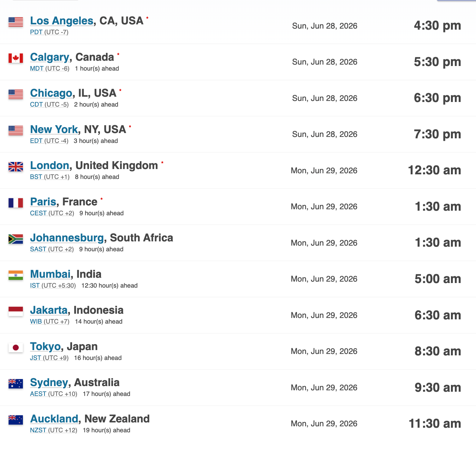Click the CEST time zone link

38,213
